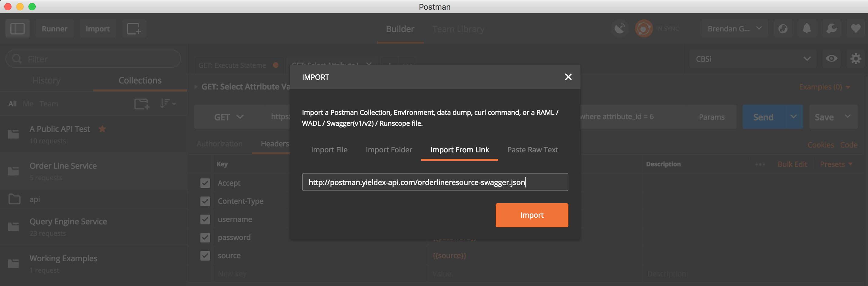This screenshot has height=286, width=868.
Task: Click the Bulk Edit link
Action: (793, 164)
